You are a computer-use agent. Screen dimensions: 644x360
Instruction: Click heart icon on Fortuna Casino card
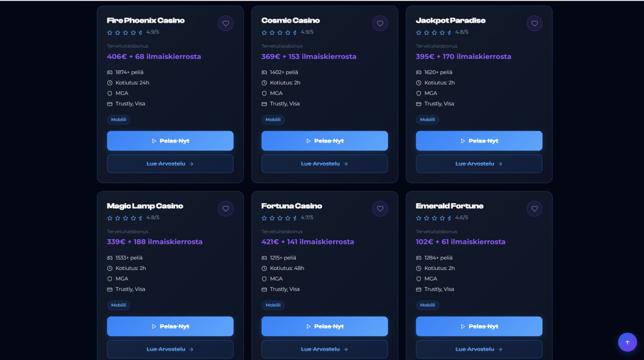coord(380,209)
